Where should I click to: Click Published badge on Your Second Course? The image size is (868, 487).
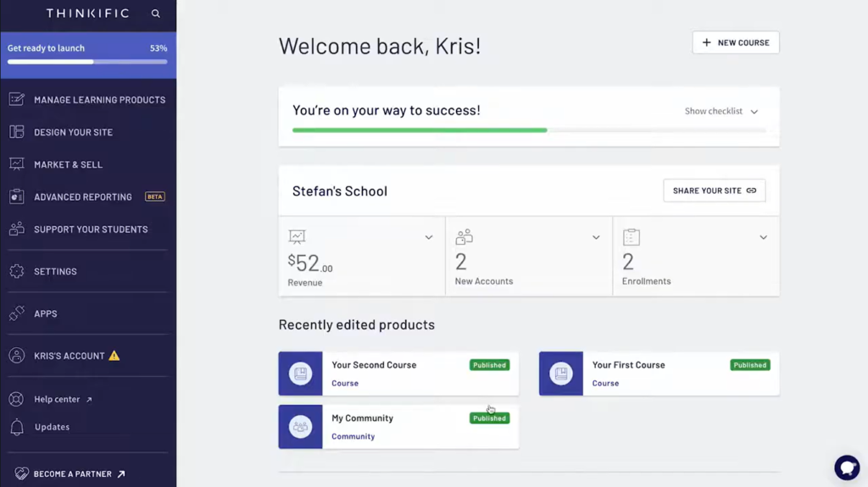pos(489,365)
